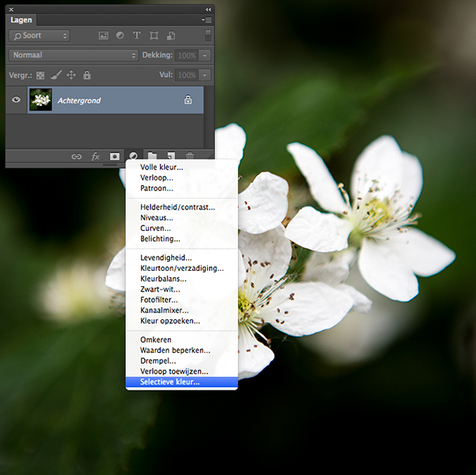
Task: Choose Selectieve kleur highlighted entry
Action: (x=181, y=382)
